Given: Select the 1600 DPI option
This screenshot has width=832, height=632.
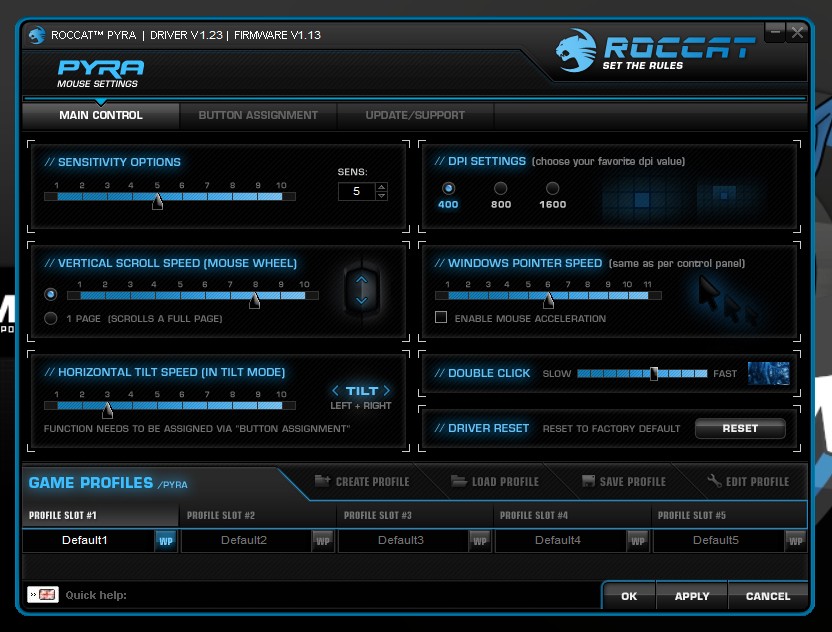Looking at the screenshot, I should 552,188.
